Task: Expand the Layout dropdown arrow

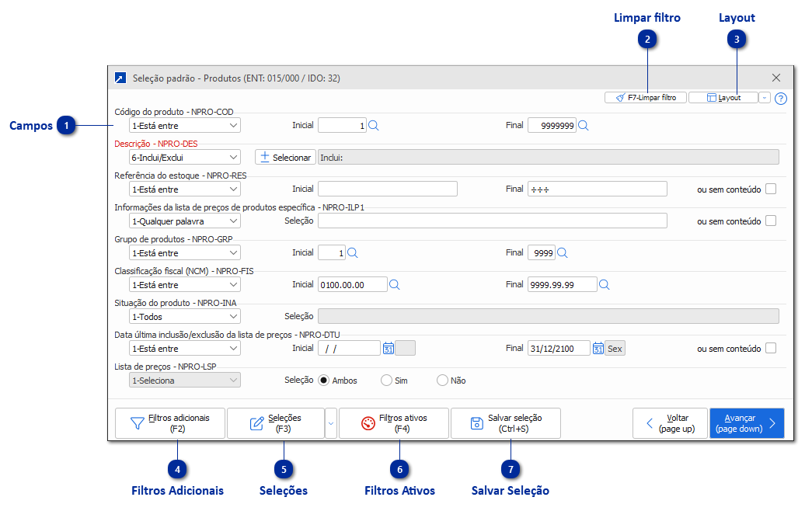Action: (765, 98)
